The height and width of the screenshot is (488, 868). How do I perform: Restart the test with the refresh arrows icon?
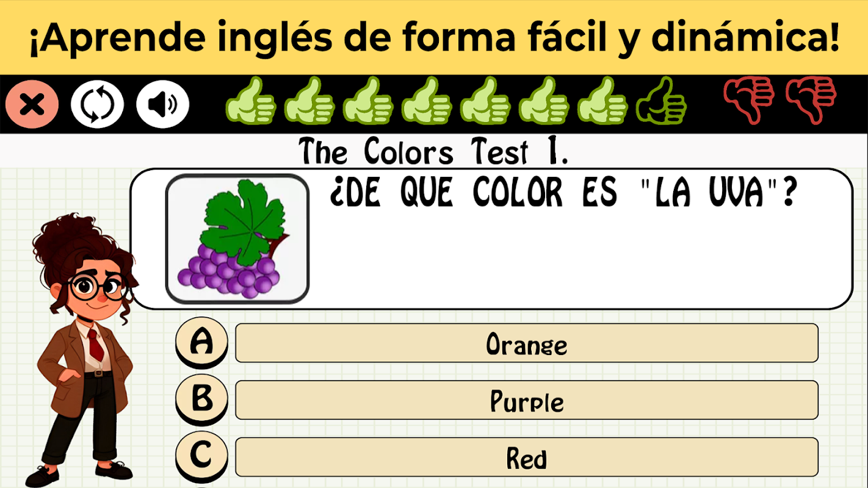point(98,106)
